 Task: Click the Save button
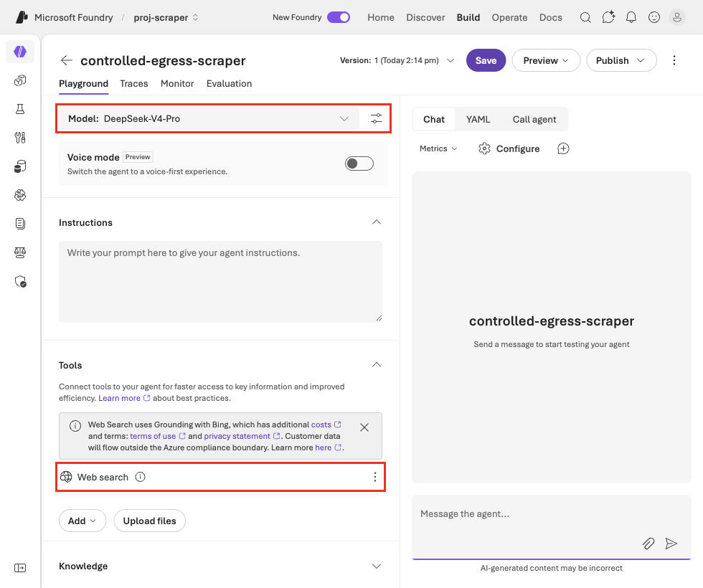coord(486,60)
